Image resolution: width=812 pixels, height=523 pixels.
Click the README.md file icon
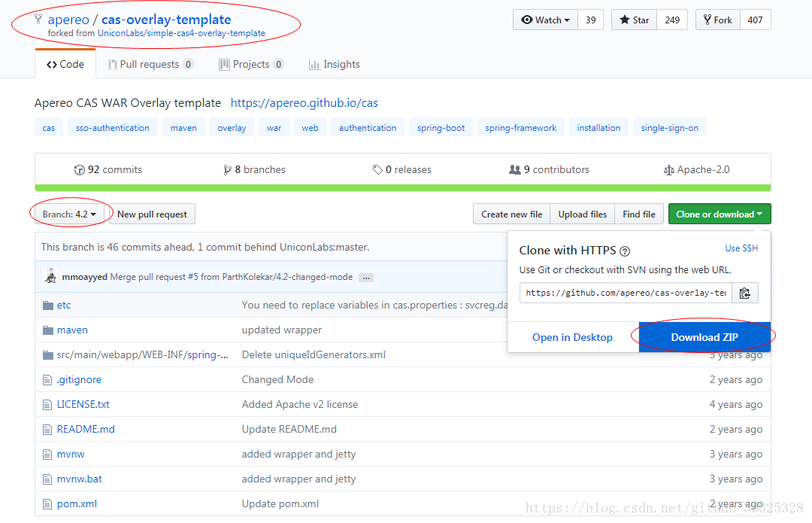pyautogui.click(x=47, y=430)
